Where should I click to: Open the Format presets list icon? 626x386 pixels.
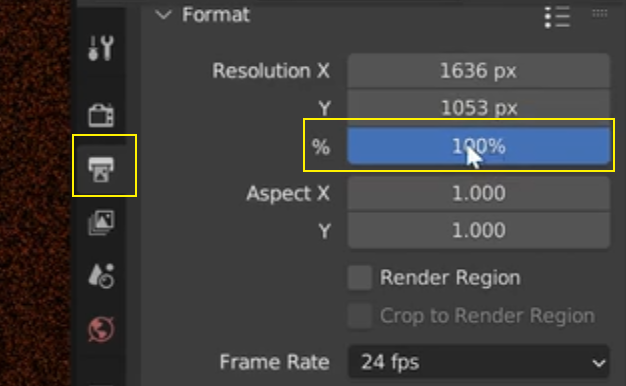557,17
